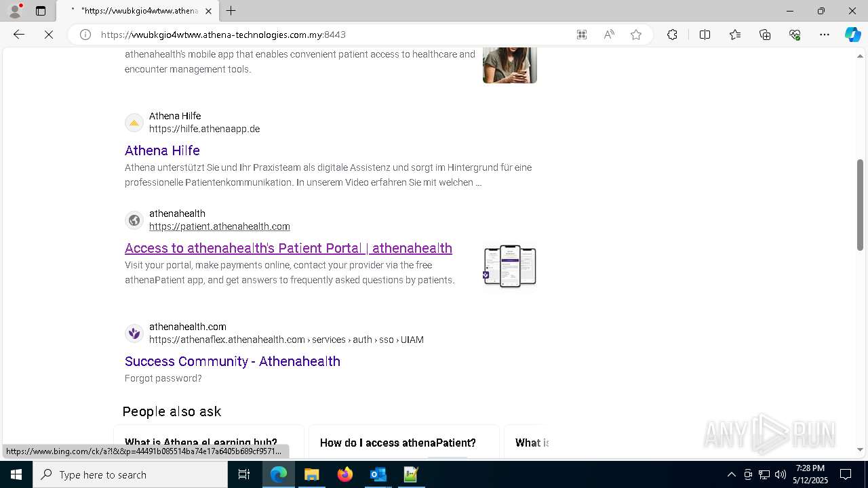Click the hilfe.athenaapp.de URL text
The width and height of the screenshot is (868, 488).
pyautogui.click(x=204, y=129)
